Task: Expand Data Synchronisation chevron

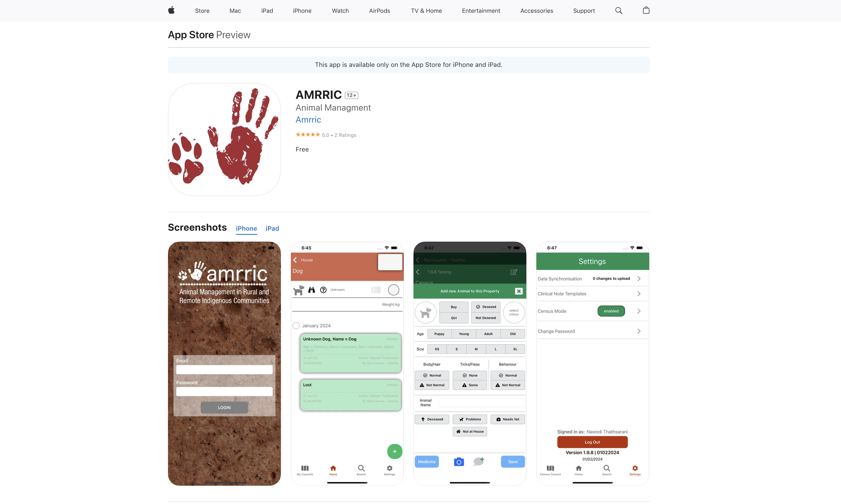Action: tap(639, 278)
